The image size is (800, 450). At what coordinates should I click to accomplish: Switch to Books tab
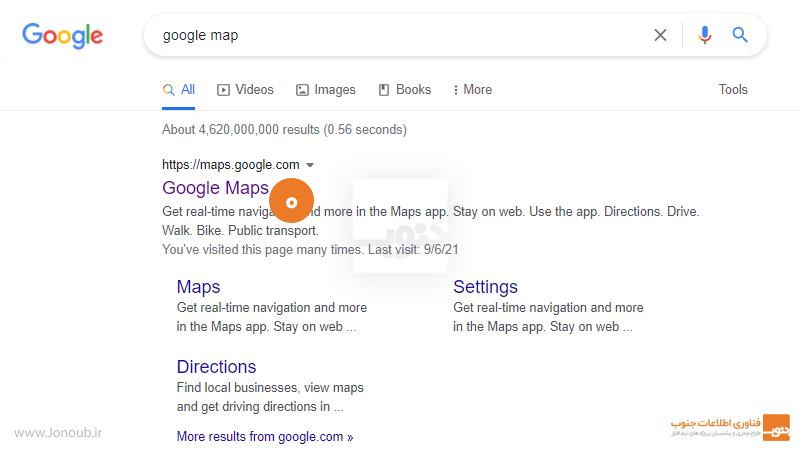(405, 90)
